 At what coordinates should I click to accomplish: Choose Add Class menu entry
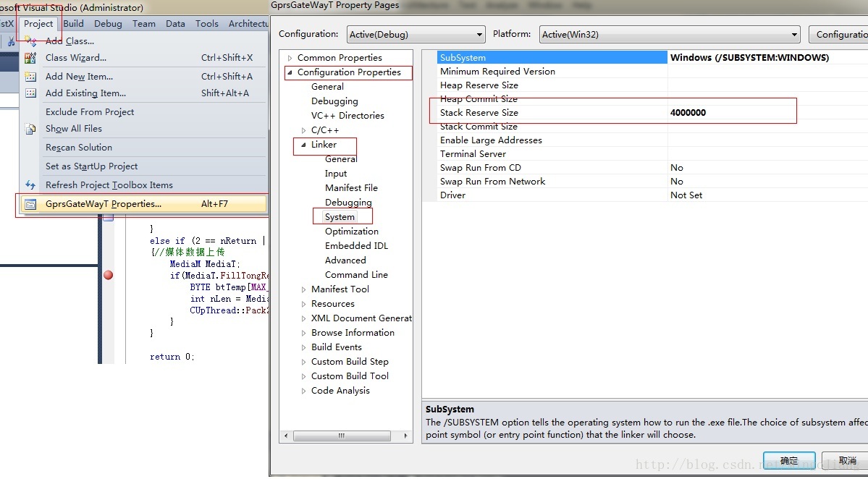[144, 41]
